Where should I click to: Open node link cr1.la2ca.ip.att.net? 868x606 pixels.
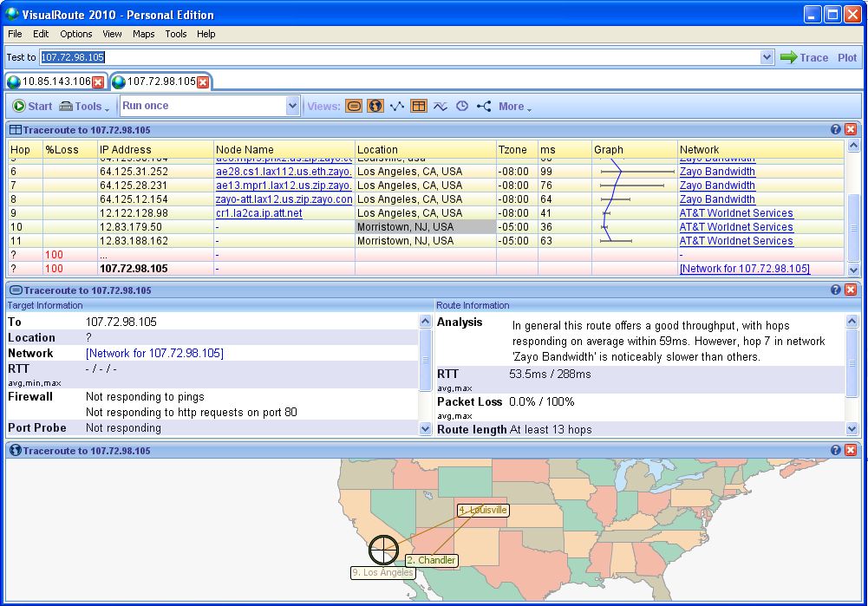[259, 213]
